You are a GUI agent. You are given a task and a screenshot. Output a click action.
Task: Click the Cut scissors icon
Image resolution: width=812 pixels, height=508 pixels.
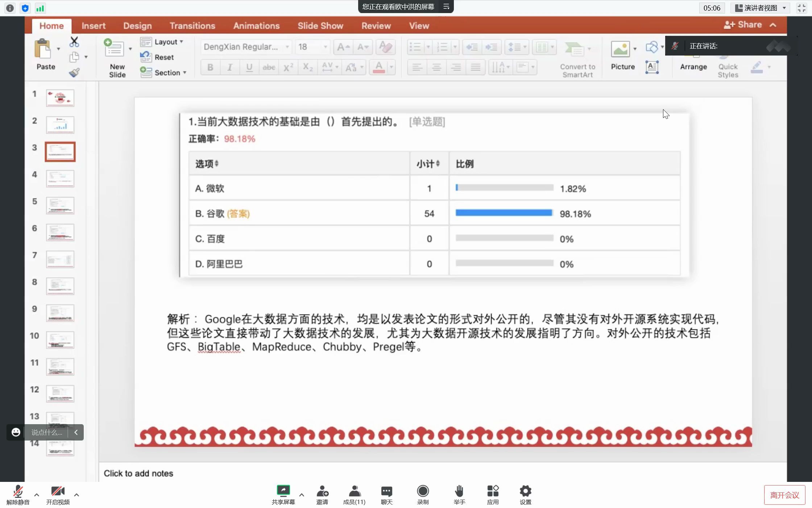(x=74, y=42)
